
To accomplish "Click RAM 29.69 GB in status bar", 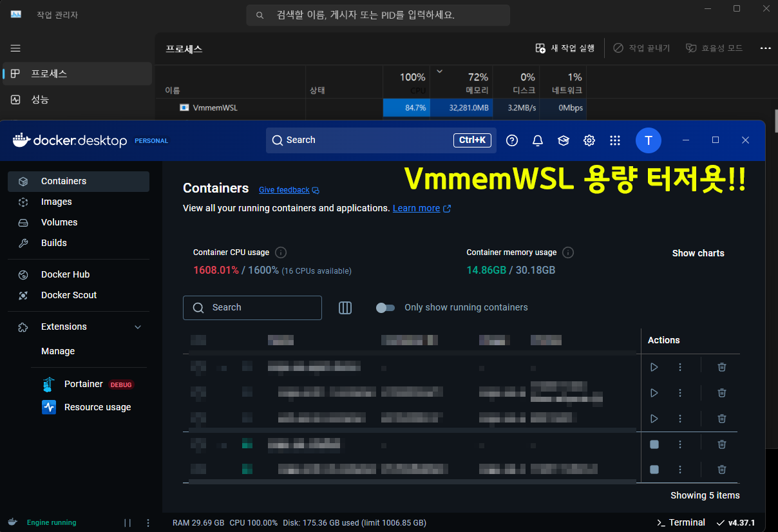I will tap(198, 523).
